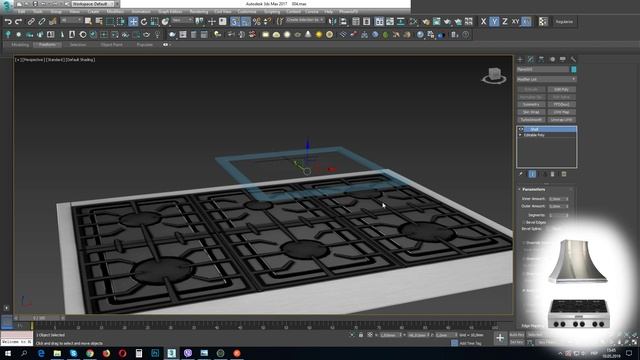The width and height of the screenshot is (640, 360).
Task: Activate the Select and Rotate tool
Action: [x=144, y=22]
